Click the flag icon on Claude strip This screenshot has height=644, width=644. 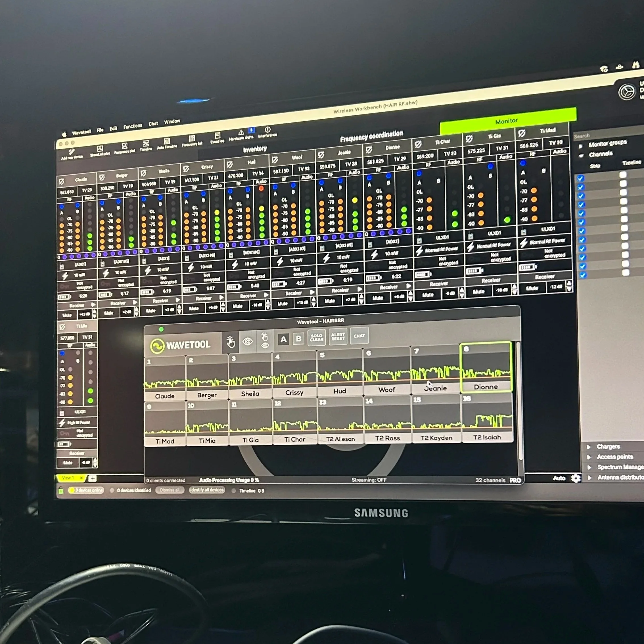click(x=62, y=182)
